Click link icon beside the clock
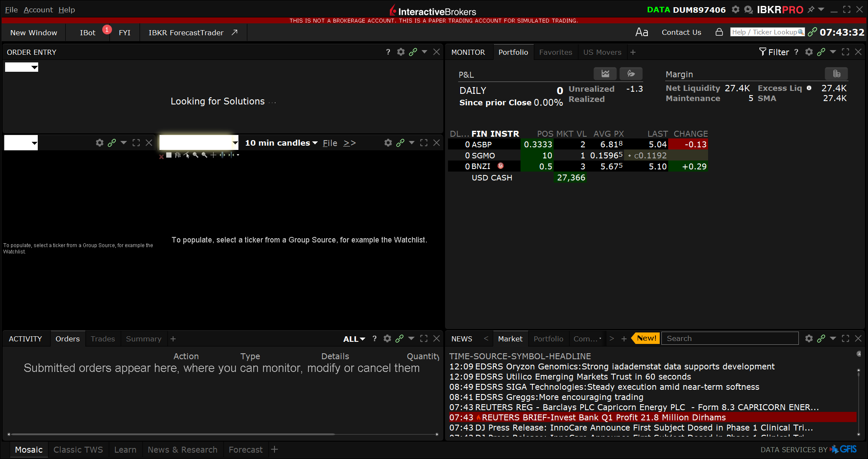This screenshot has width=868, height=459. coord(812,32)
